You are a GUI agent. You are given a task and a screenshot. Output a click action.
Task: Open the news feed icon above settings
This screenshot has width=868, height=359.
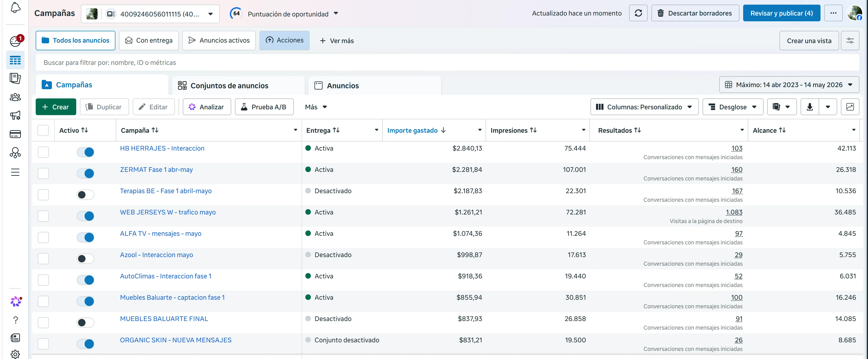coord(16,338)
